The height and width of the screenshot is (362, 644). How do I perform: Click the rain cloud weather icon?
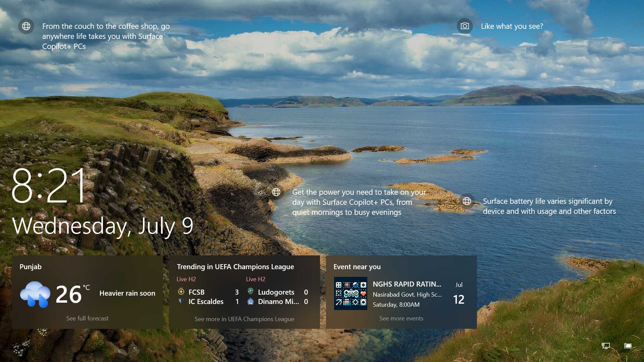point(35,294)
